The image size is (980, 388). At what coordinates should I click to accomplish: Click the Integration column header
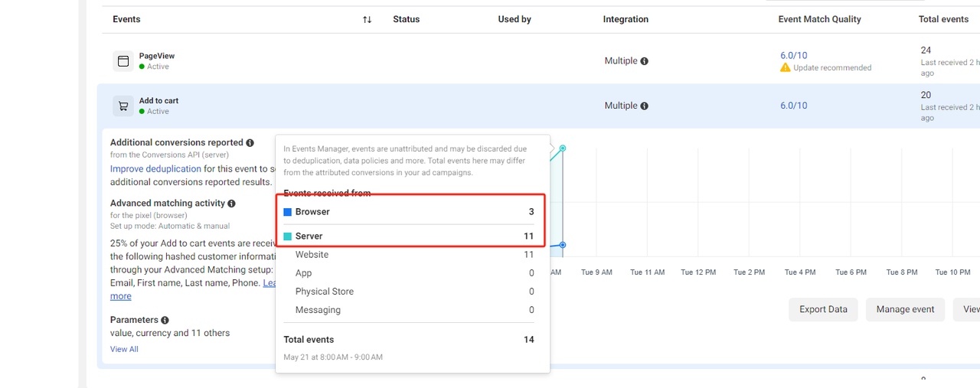pyautogui.click(x=626, y=19)
